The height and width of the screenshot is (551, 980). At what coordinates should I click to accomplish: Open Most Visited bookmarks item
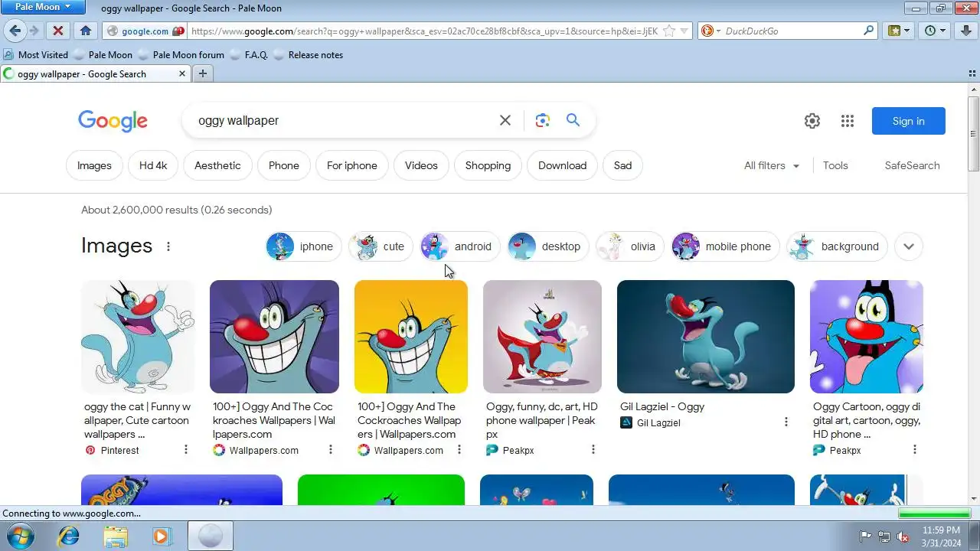pos(36,55)
